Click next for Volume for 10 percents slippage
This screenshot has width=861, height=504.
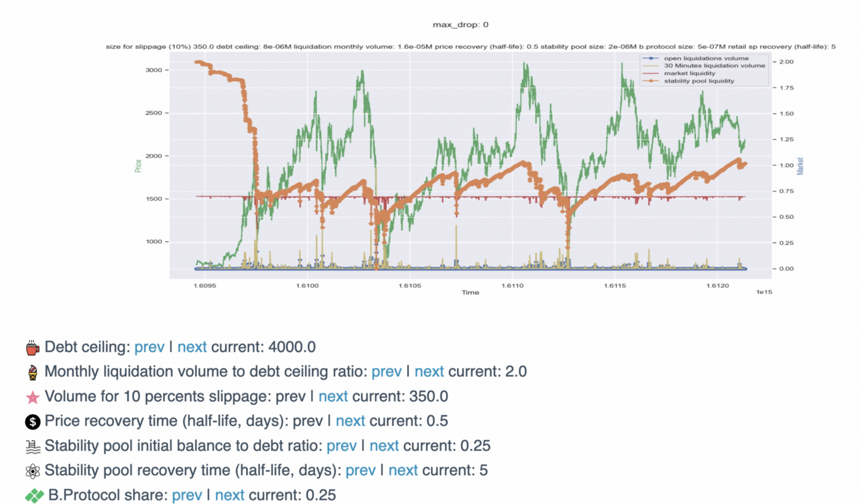click(333, 396)
